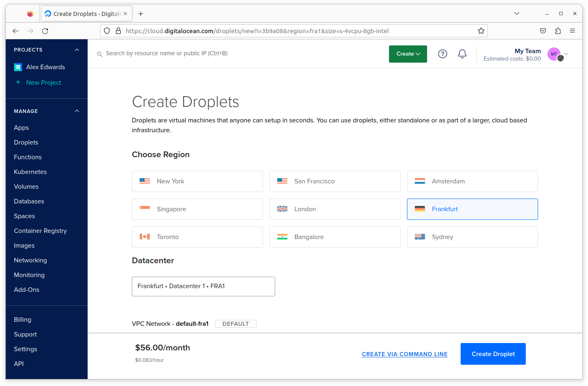Click the Create Droplet button
The image size is (588, 386).
(x=493, y=354)
